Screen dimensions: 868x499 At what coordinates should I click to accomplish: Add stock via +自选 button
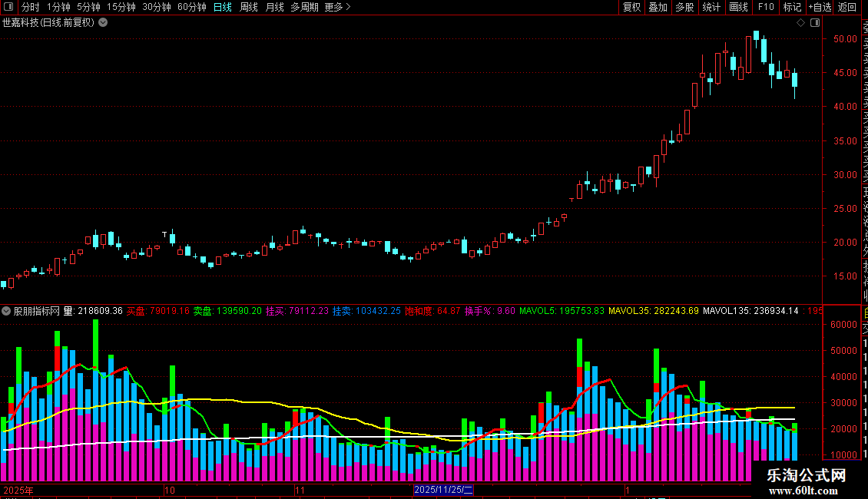[x=820, y=7]
